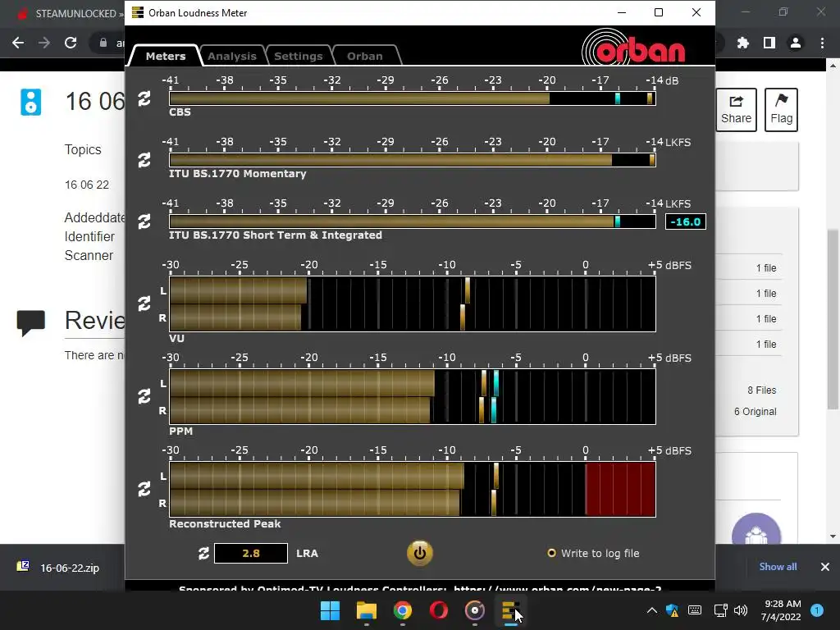Click the Flag button in the browser page
The width and height of the screenshot is (840, 630).
point(781,110)
